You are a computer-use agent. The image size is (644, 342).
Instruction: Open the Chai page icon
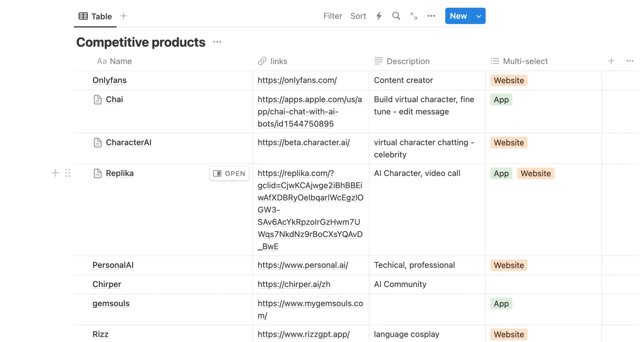pyautogui.click(x=97, y=100)
